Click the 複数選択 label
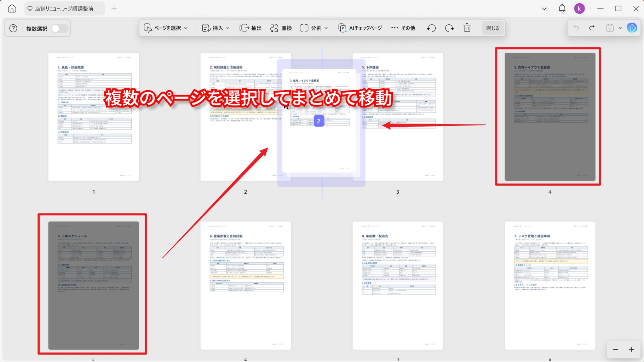The height and width of the screenshot is (362, 644). pos(37,29)
